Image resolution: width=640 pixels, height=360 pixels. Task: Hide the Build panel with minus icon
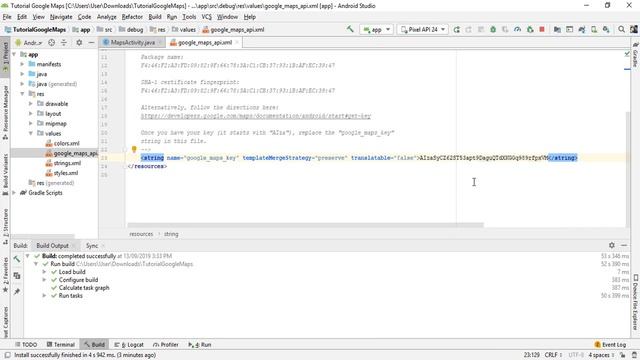624,245
